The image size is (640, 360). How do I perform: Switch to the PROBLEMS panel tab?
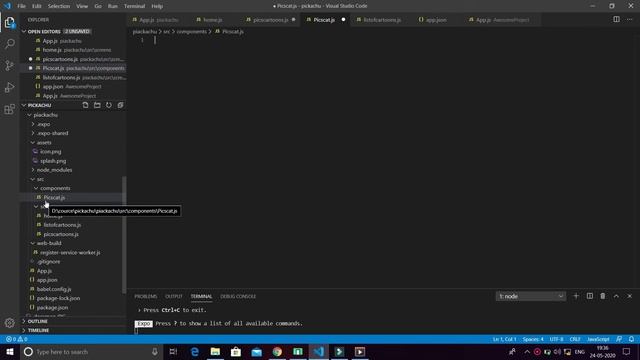click(146, 296)
